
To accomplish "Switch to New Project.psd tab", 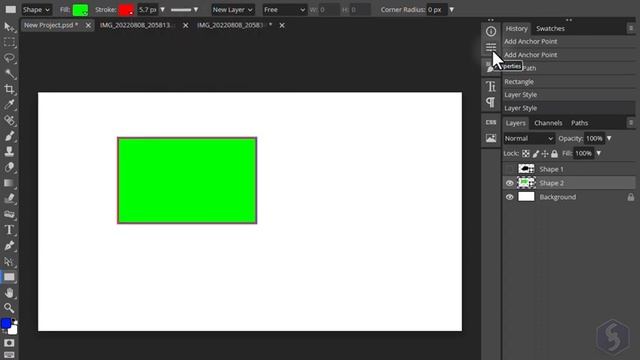I will click(x=51, y=25).
